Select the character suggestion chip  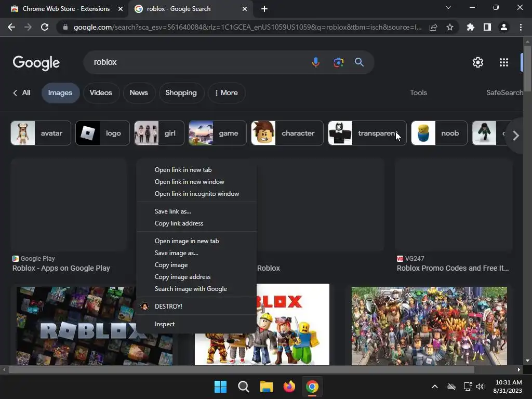click(287, 133)
